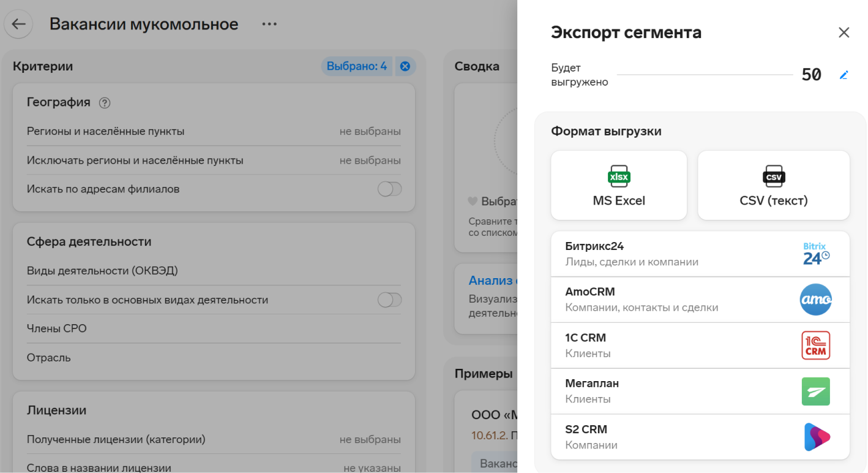Open the Отрасль criterion
Image resolution: width=868 pixels, height=473 pixels.
point(214,358)
